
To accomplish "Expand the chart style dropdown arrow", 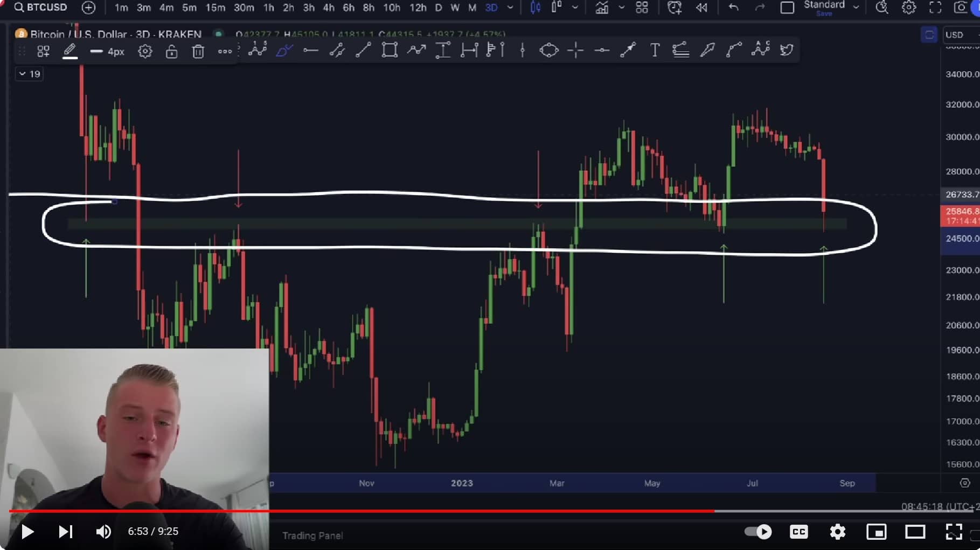I will pyautogui.click(x=575, y=8).
